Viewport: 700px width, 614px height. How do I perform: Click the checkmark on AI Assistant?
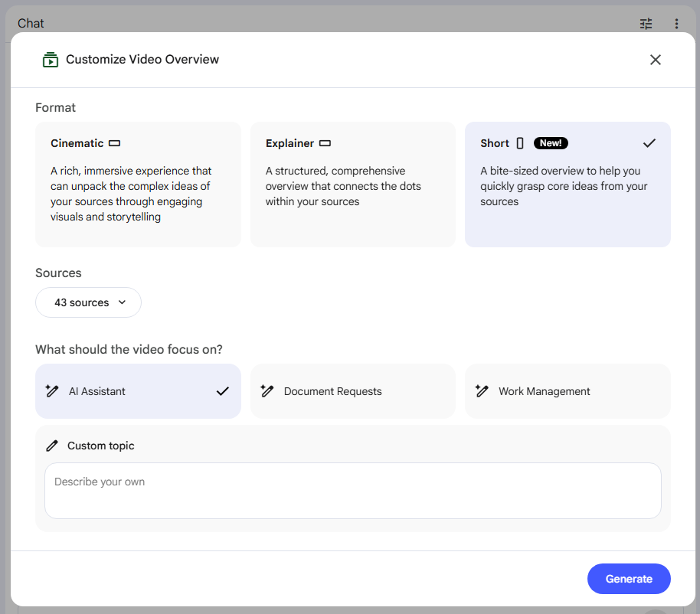coord(222,391)
